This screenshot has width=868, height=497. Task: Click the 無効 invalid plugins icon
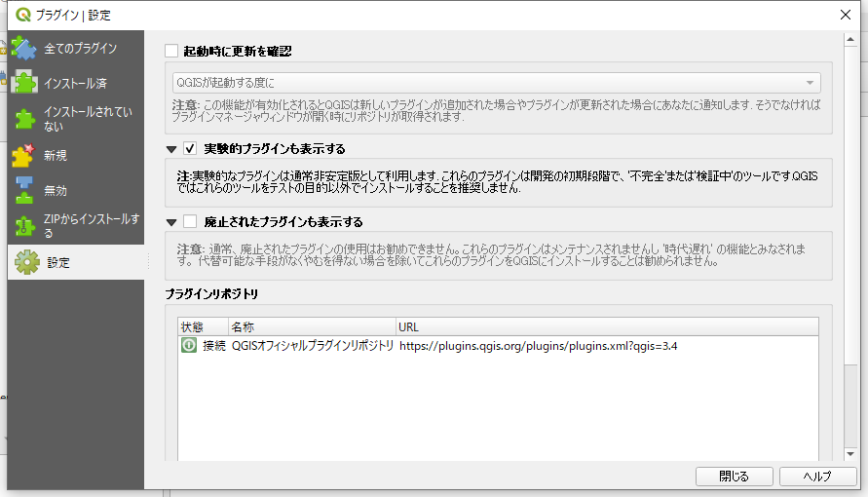(x=23, y=191)
